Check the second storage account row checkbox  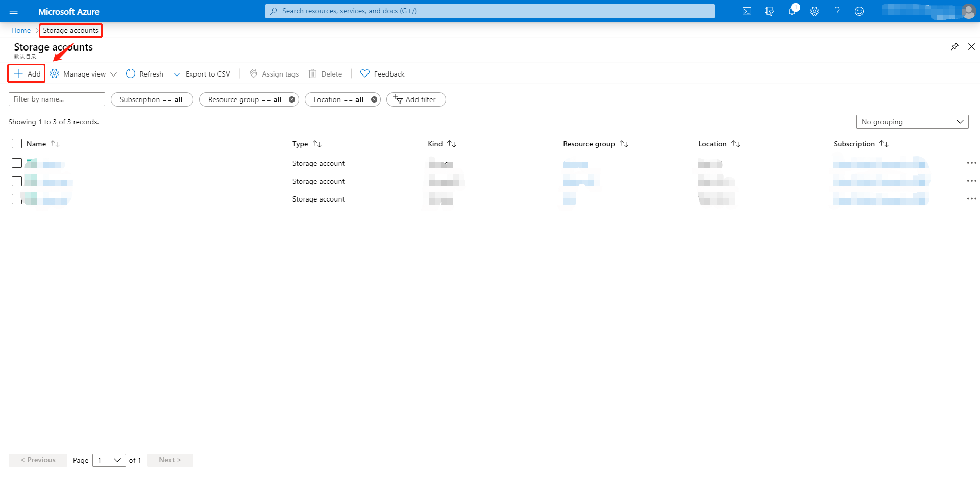tap(17, 181)
